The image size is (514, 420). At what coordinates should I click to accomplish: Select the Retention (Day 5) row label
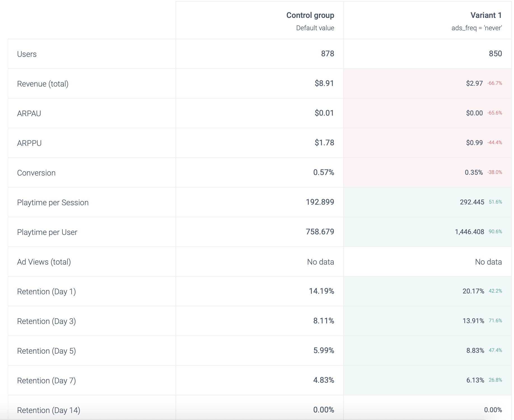point(46,351)
